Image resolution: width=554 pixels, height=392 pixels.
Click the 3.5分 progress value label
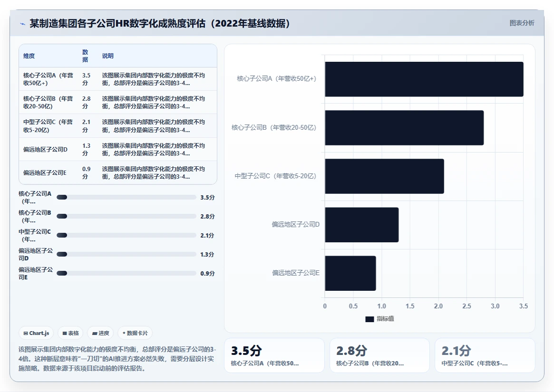pos(207,197)
